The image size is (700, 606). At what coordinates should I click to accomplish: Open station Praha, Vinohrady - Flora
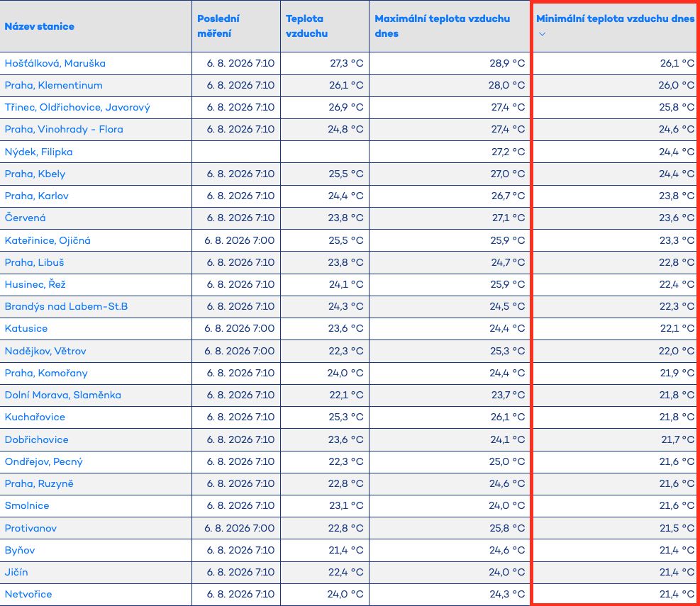[64, 130]
